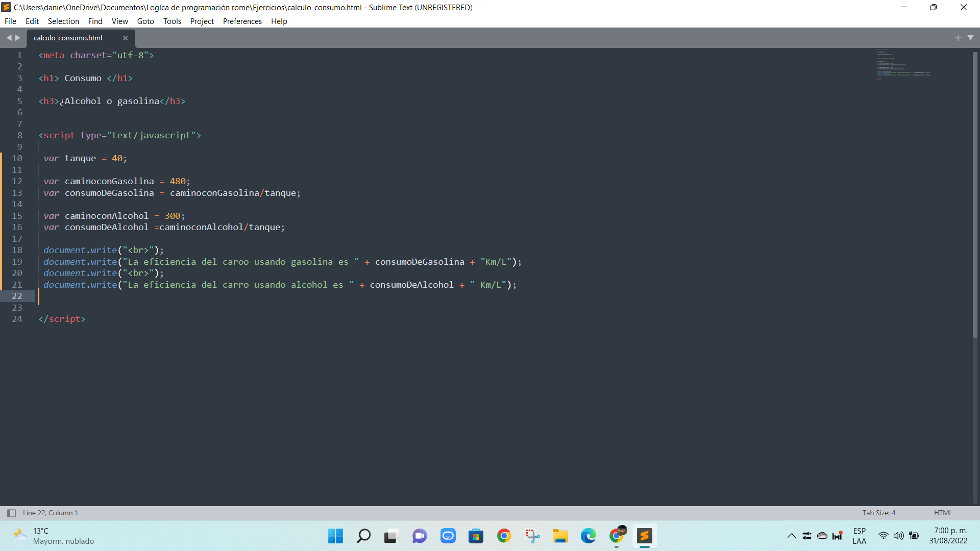Screen dimensions: 980x551
Task: Click line number 10 in the gutter
Action: (x=17, y=159)
